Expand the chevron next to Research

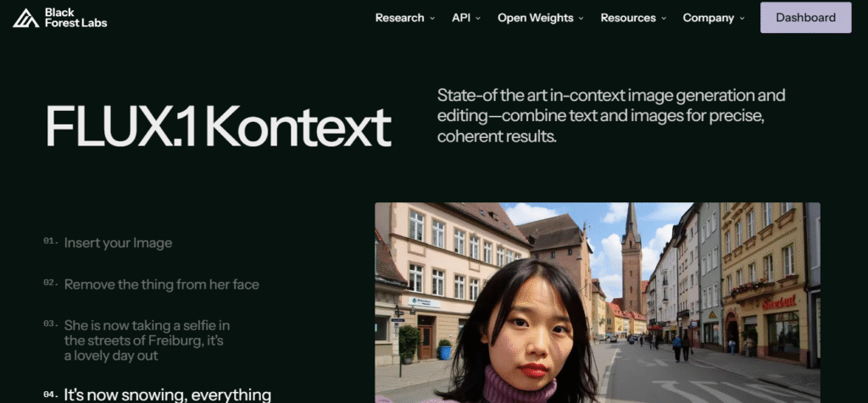(x=431, y=19)
